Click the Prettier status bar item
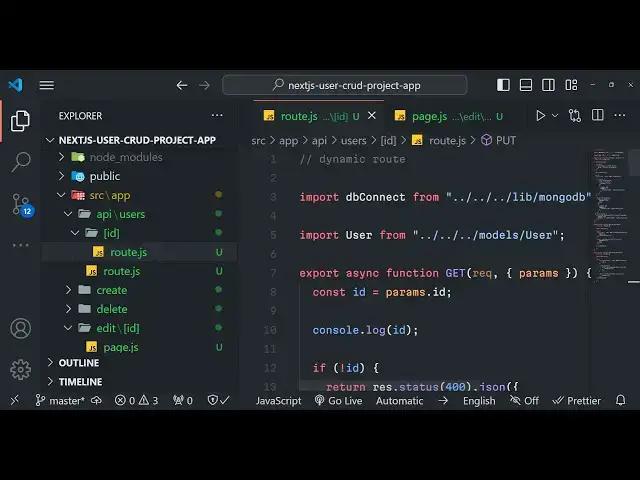Image resolution: width=640 pixels, height=480 pixels. [x=576, y=401]
